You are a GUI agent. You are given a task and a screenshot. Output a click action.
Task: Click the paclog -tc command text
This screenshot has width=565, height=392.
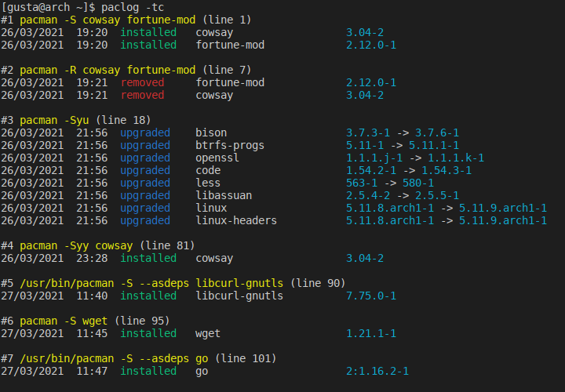tap(133, 7)
